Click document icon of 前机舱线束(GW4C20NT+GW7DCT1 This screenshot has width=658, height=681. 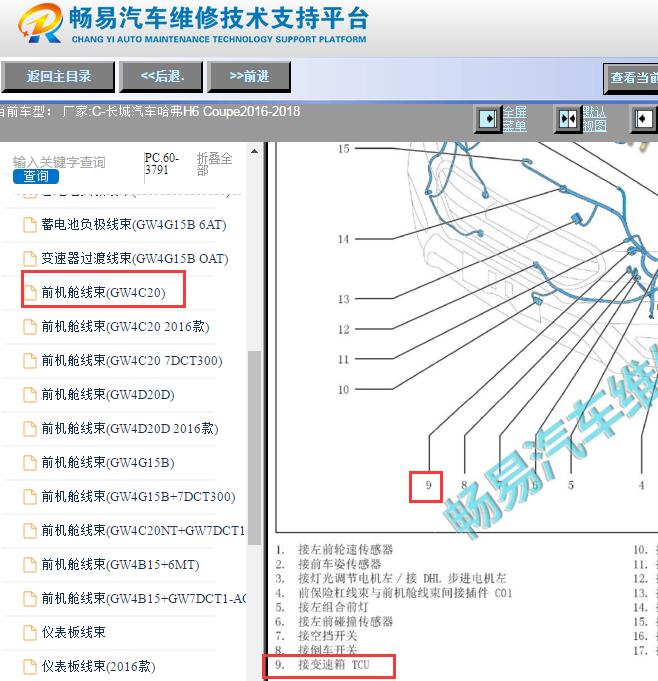tap(30, 531)
